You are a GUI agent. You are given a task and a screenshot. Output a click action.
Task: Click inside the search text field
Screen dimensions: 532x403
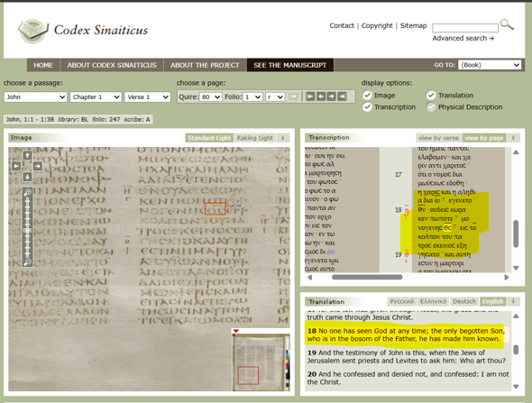pyautogui.click(x=465, y=28)
